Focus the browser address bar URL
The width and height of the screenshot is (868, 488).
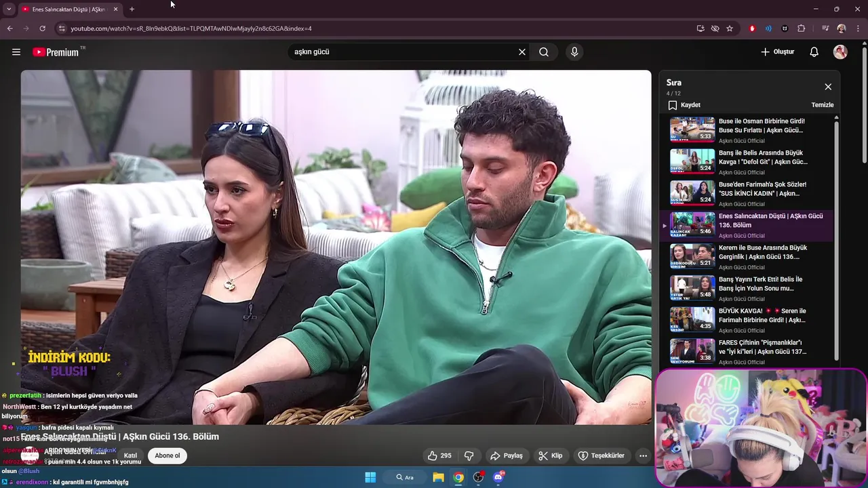191,28
